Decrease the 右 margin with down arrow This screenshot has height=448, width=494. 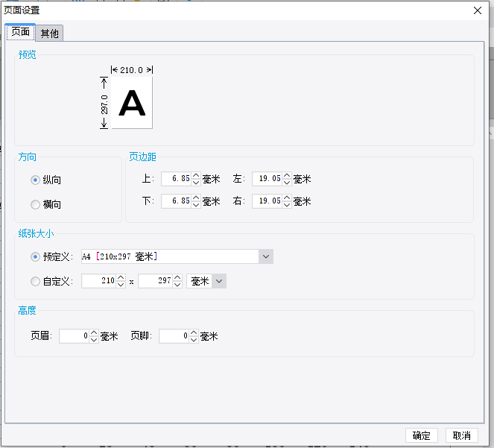[287, 205]
